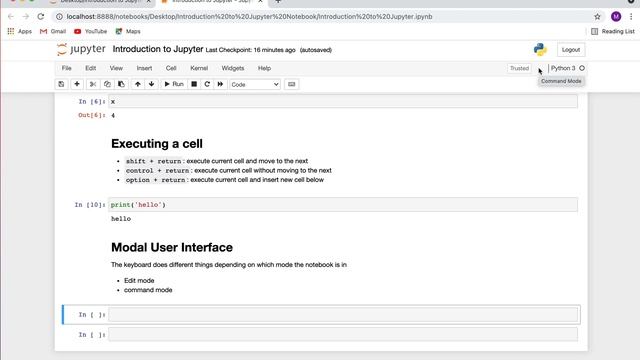Click the Executing a cell heading

pyautogui.click(x=157, y=144)
